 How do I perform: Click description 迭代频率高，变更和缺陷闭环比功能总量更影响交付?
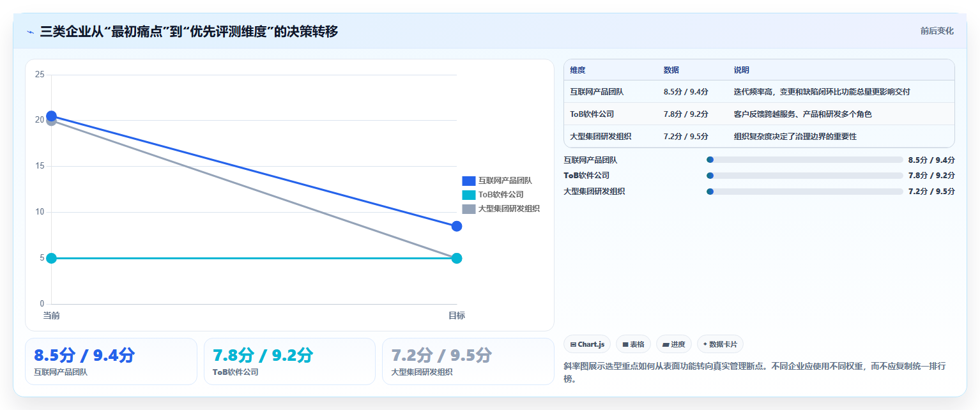(822, 92)
